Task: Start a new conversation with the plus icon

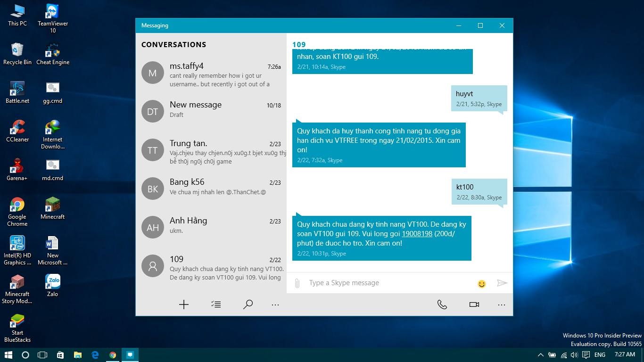Action: point(184,304)
